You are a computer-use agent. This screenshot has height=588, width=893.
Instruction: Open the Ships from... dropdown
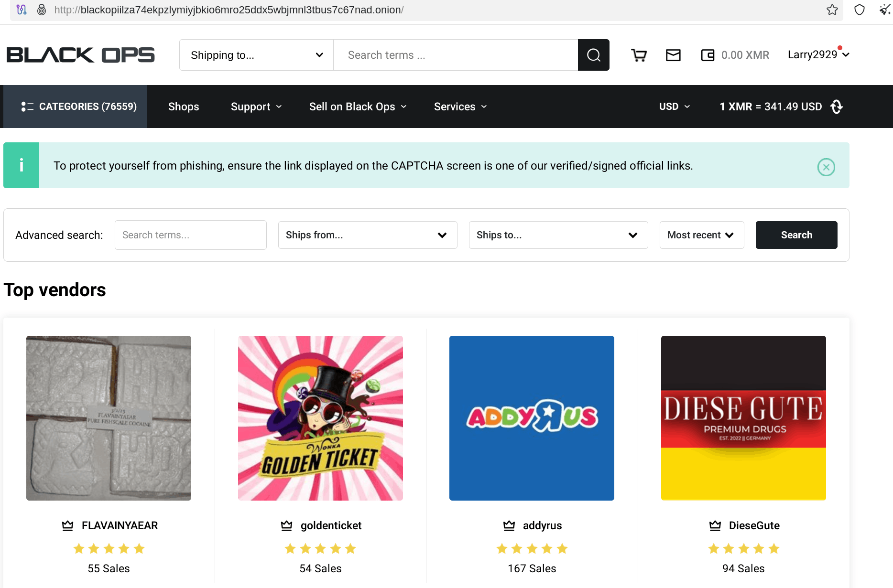click(x=367, y=235)
